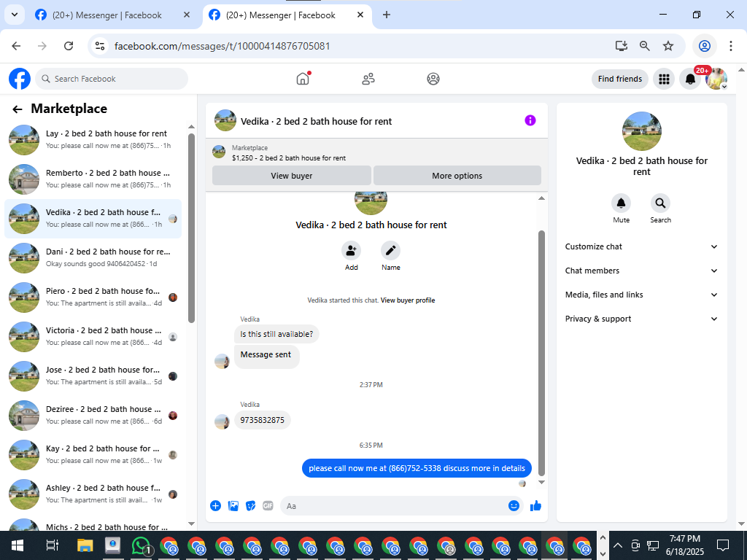Viewport: 747px width, 560px height.
Task: Open the account profile picture menu
Action: 716,79
